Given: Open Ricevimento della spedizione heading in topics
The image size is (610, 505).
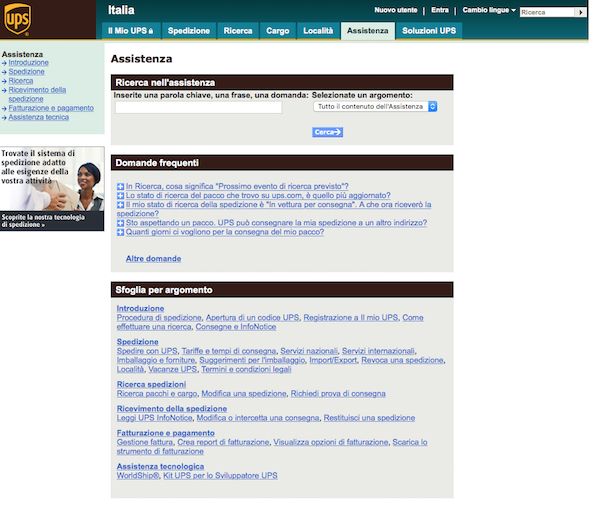Looking at the screenshot, I should pos(172,409).
